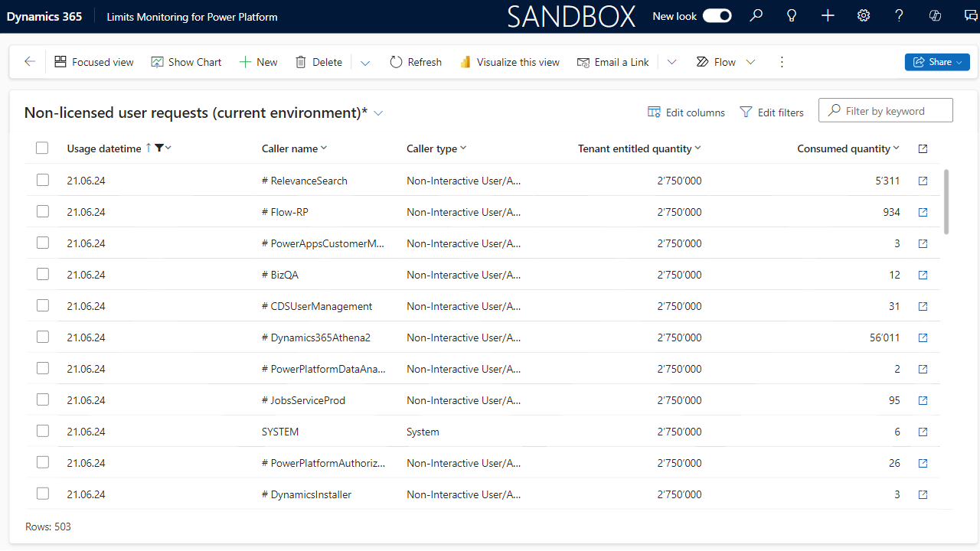This screenshot has height=551, width=980.
Task: Click Focused view in the command bar
Action: [94, 62]
